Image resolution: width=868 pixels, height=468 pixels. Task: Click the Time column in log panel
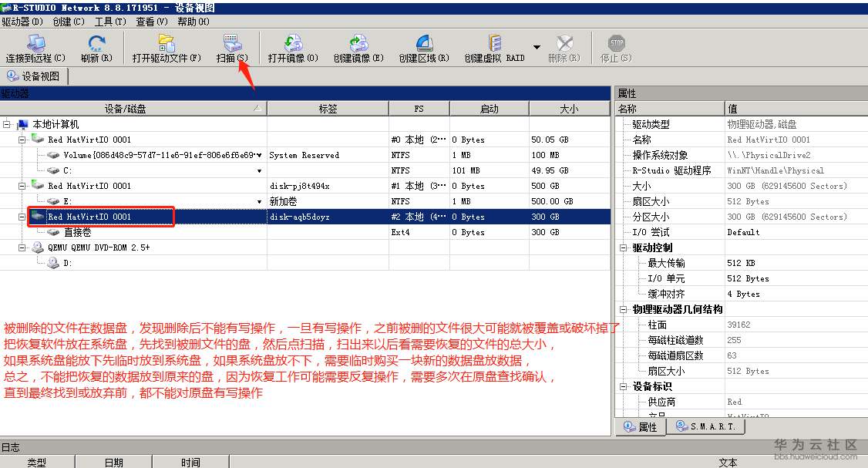point(190,462)
